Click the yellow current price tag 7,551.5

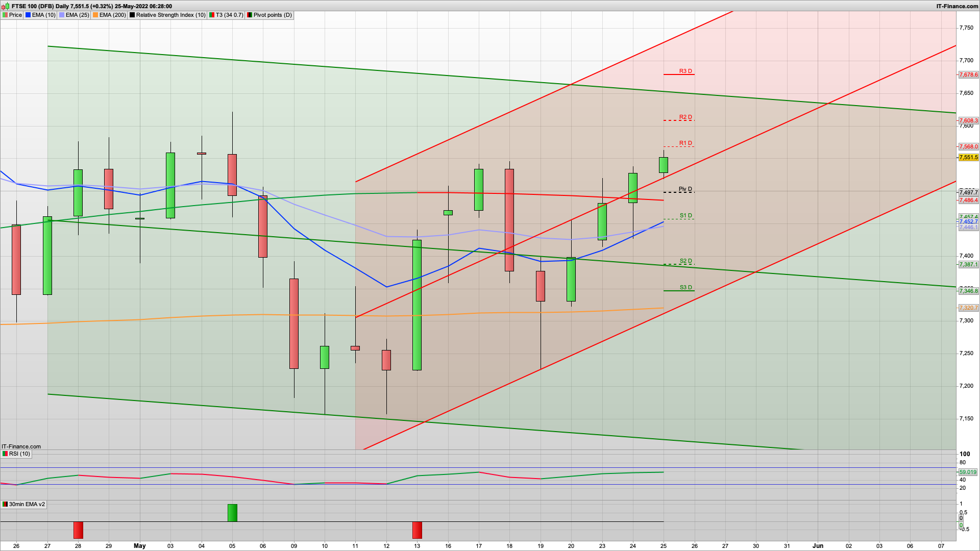(x=968, y=157)
